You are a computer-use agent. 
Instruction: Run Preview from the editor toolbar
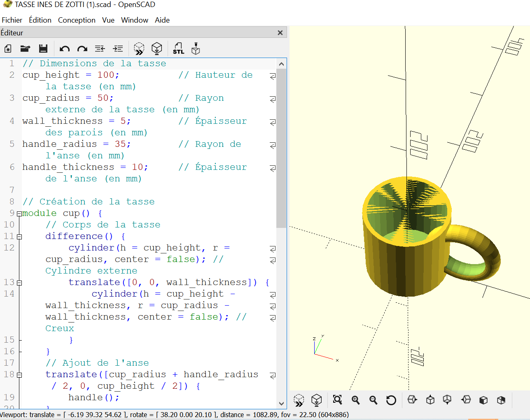(139, 49)
